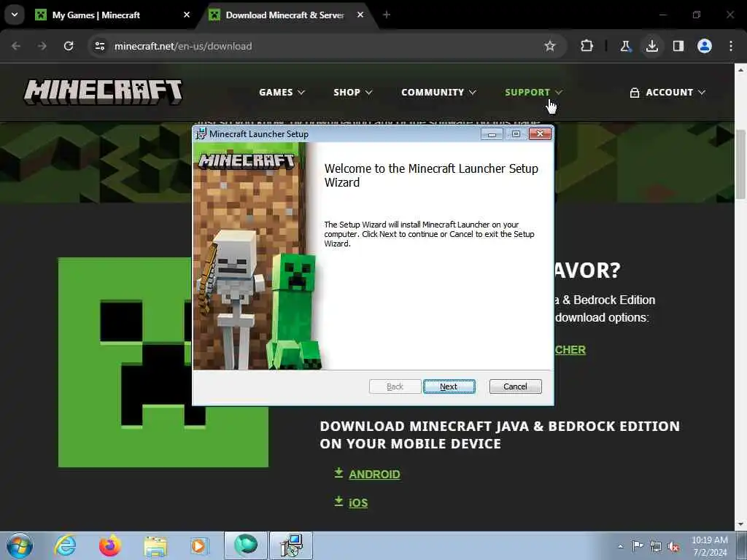Click the Minecraft logo on the website
747x560 pixels.
[x=103, y=92]
